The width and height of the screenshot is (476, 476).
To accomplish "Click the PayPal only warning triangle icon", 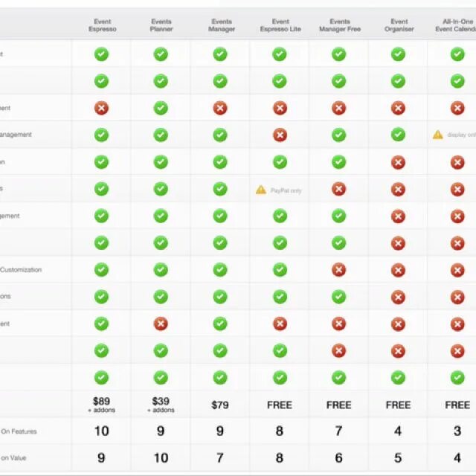I will (261, 190).
